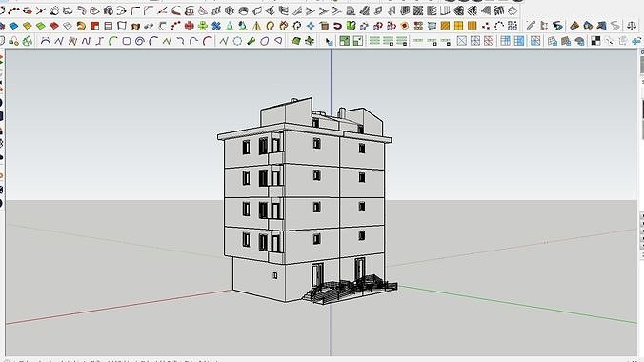This screenshot has width=644, height=362.
Task: Select the blue dome helmet icon
Action: (579, 41)
